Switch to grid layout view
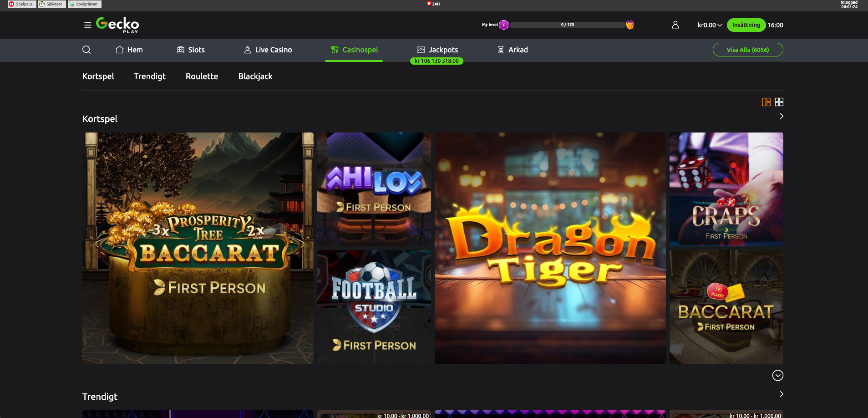868x418 pixels. pyautogui.click(x=779, y=102)
